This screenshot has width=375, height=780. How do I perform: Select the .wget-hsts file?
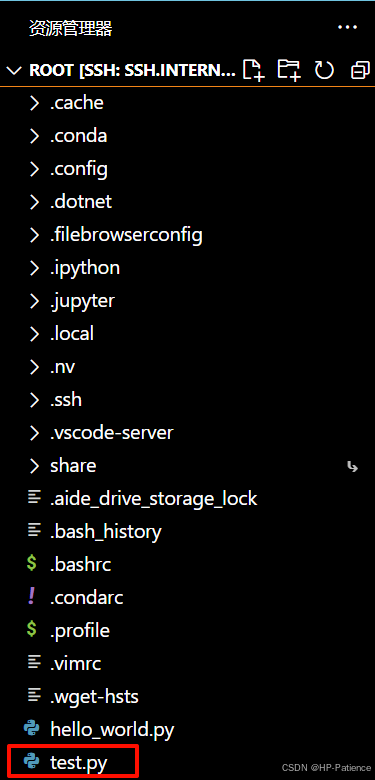[188, 697]
